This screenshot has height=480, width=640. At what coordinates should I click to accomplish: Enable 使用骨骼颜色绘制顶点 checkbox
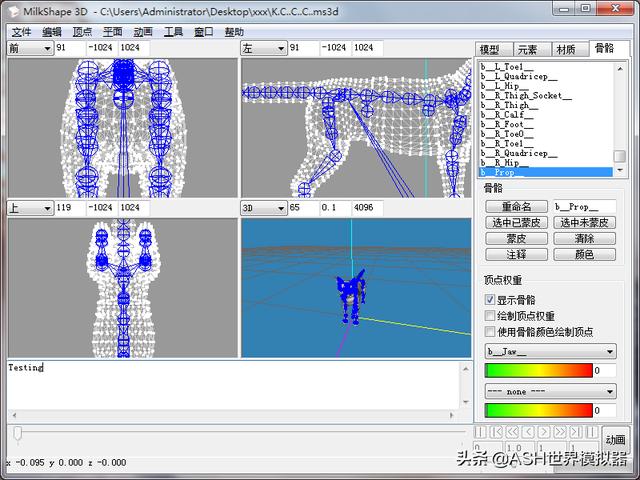(x=489, y=331)
